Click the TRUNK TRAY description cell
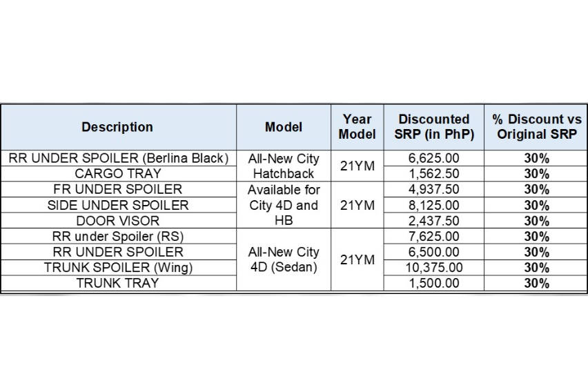 (119, 283)
